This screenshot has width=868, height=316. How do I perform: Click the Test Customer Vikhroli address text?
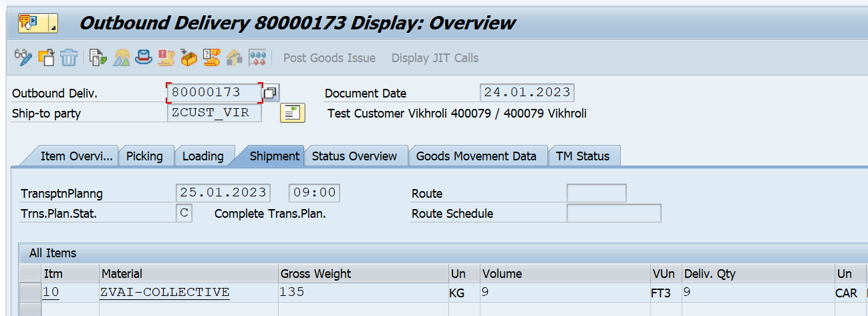(x=457, y=114)
